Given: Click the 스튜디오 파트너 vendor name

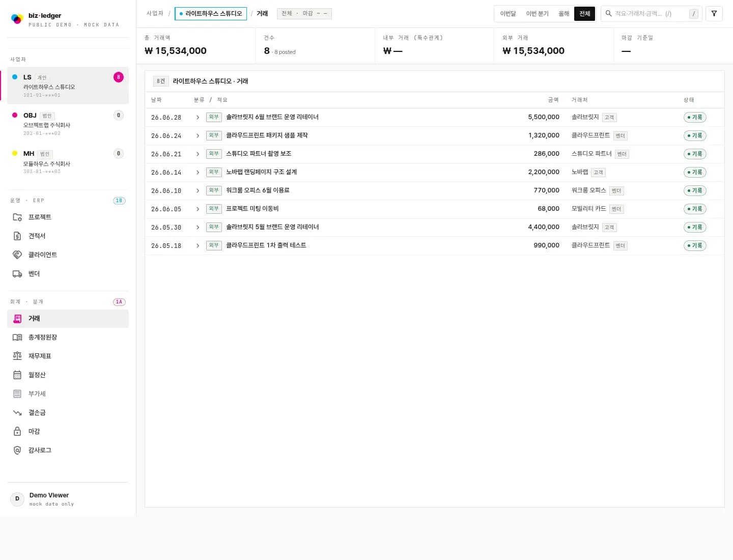Looking at the screenshot, I should click(x=591, y=154).
